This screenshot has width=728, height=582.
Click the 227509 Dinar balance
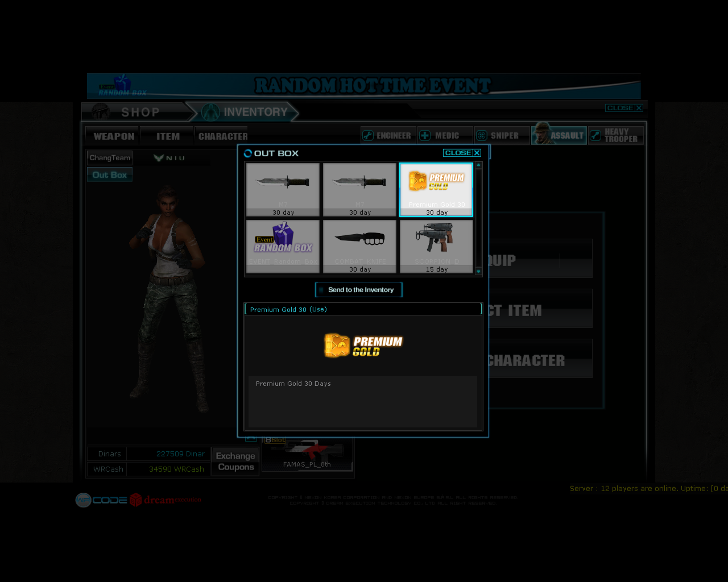click(x=180, y=454)
